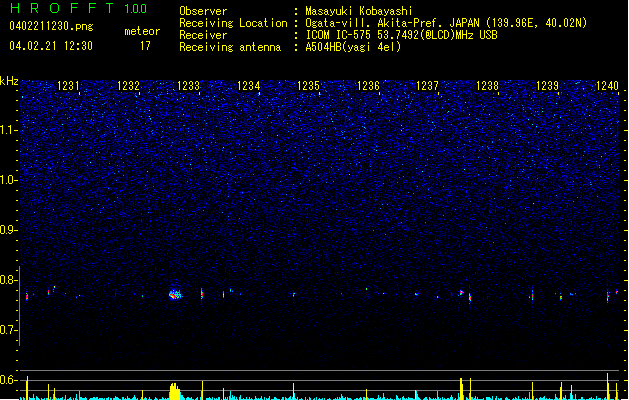The image size is (629, 400).
Task: Click the wide yellow intensity peak before 1233
Action: coord(174,391)
